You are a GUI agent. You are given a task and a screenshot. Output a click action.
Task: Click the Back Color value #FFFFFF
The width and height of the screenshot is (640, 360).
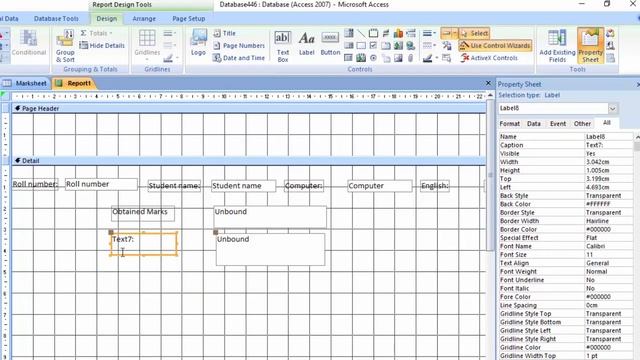(608, 204)
